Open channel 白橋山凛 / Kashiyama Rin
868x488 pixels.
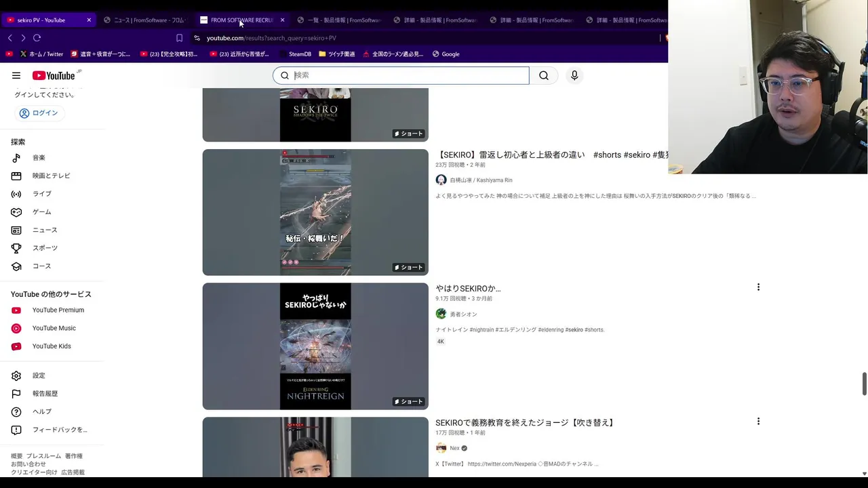tap(481, 180)
